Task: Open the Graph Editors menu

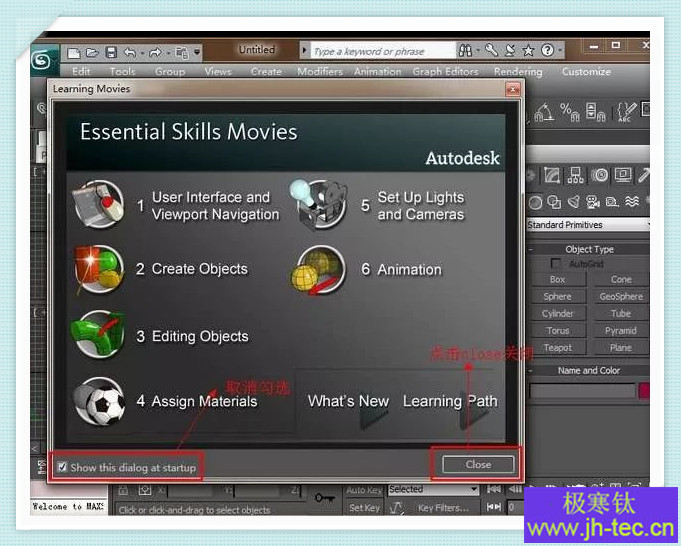Action: (446, 72)
